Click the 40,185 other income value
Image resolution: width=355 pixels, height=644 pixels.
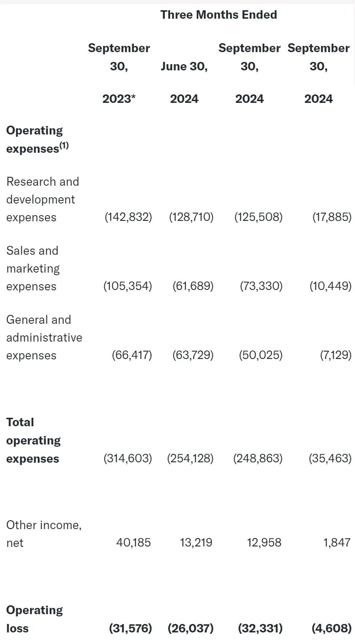[x=133, y=542]
